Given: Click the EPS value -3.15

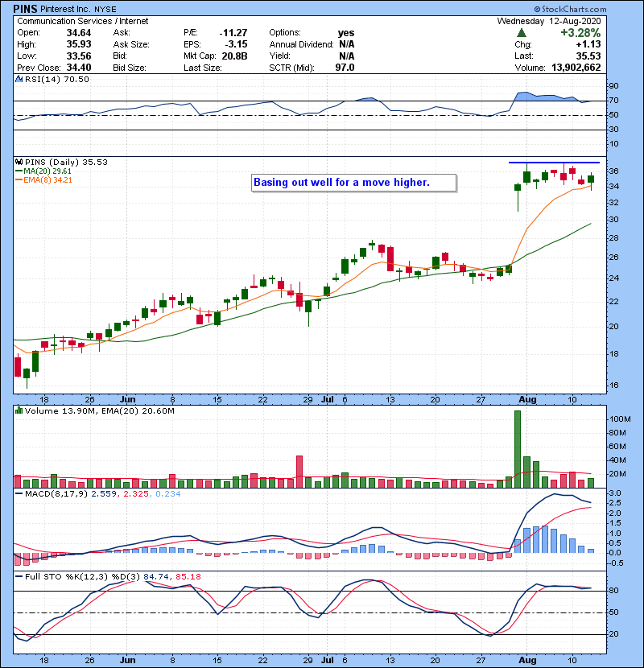Looking at the screenshot, I should tap(237, 44).
